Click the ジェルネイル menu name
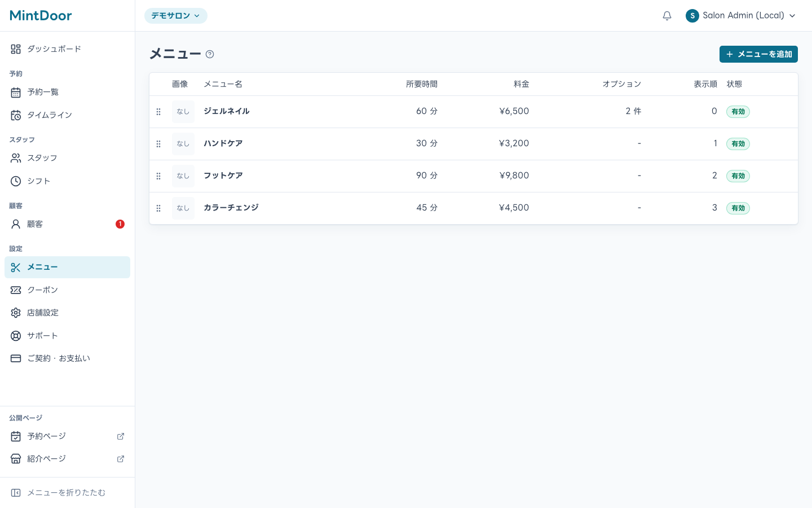 (x=227, y=111)
